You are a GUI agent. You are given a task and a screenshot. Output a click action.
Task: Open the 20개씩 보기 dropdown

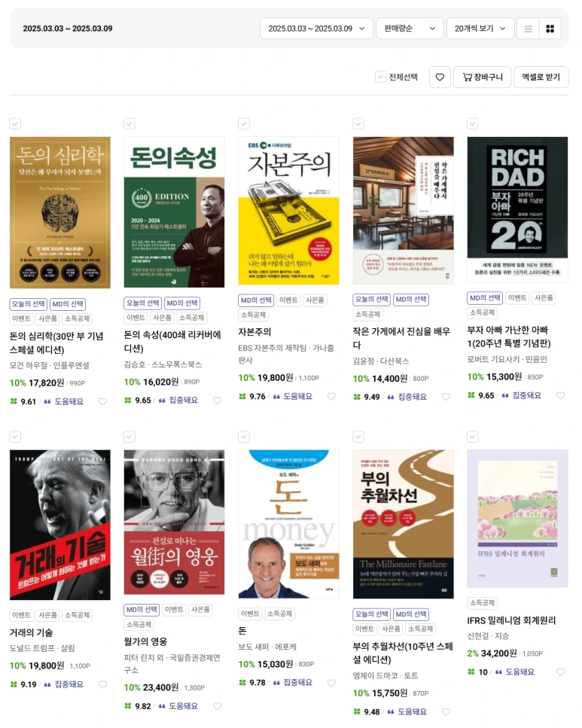(480, 29)
